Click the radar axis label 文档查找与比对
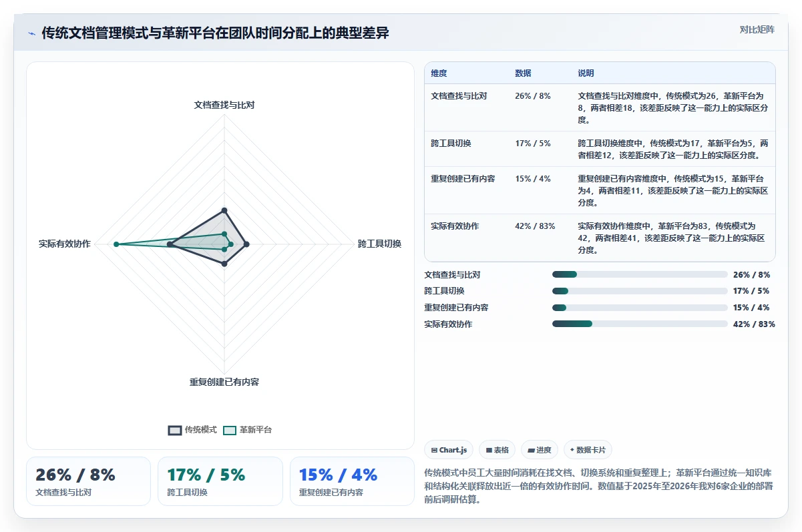The width and height of the screenshot is (802, 532). tap(224, 105)
